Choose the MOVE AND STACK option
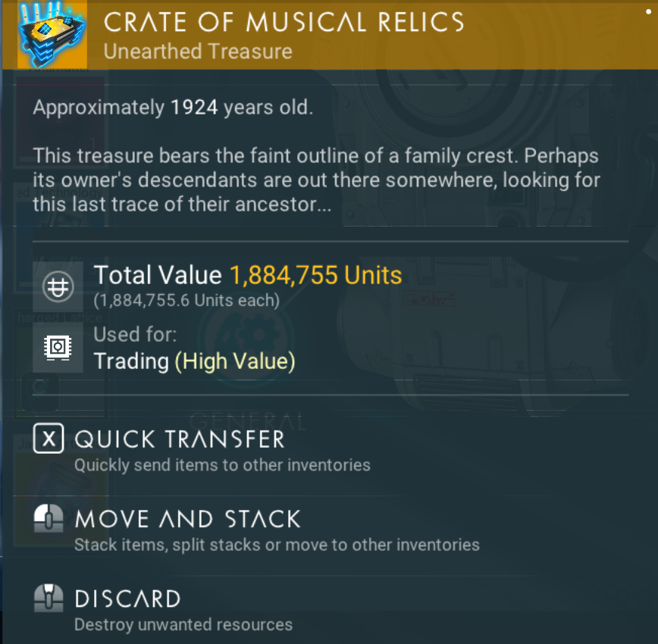Image resolution: width=658 pixels, height=644 pixels. pyautogui.click(x=187, y=520)
